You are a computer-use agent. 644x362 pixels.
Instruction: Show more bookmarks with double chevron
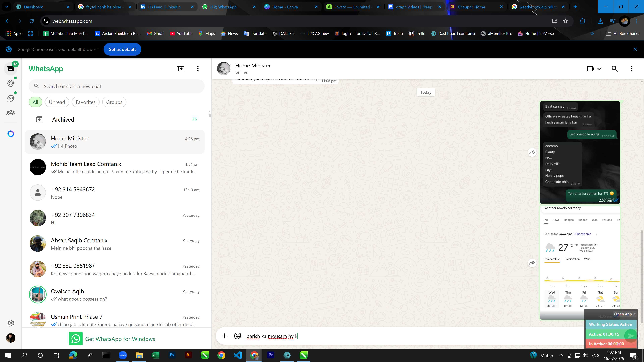(592, 34)
